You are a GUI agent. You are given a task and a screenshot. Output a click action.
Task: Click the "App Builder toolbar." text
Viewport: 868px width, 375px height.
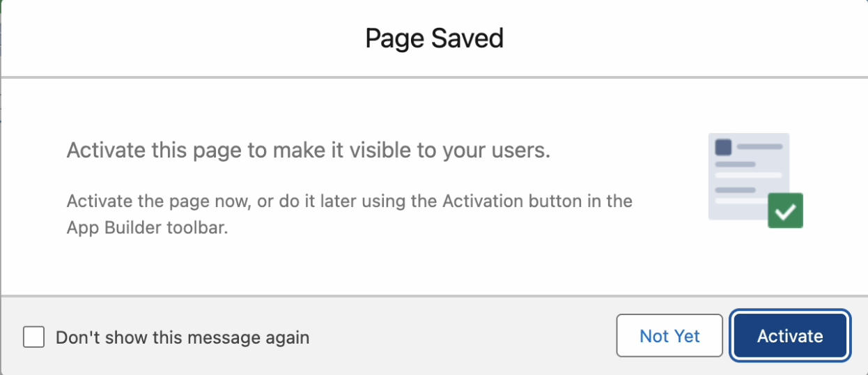[x=147, y=228]
